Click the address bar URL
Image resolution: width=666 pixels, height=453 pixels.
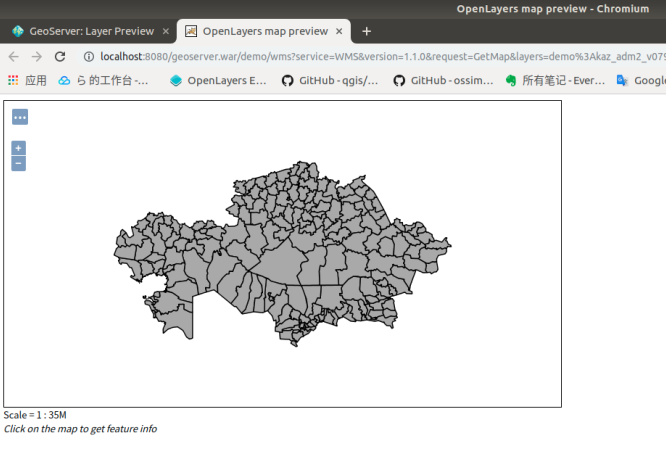point(380,57)
